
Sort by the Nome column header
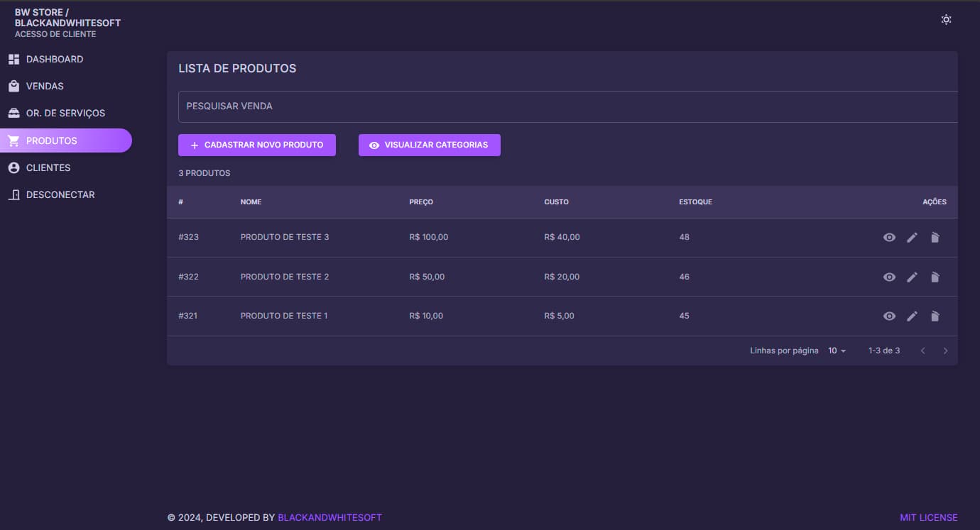coord(251,202)
